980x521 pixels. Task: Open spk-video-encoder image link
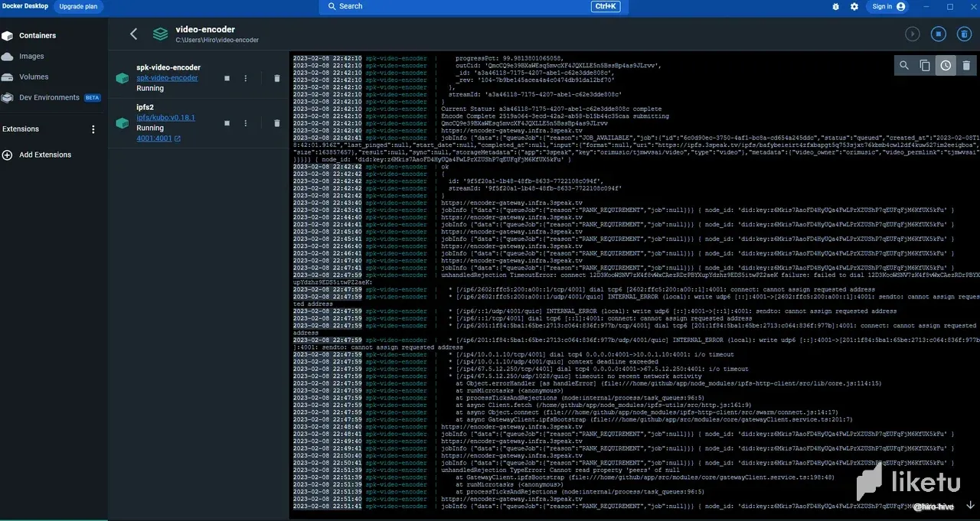(167, 78)
